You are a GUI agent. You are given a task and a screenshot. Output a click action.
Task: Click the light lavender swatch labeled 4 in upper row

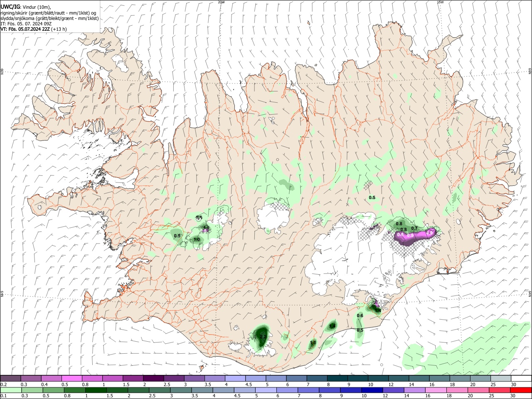(x=235, y=378)
